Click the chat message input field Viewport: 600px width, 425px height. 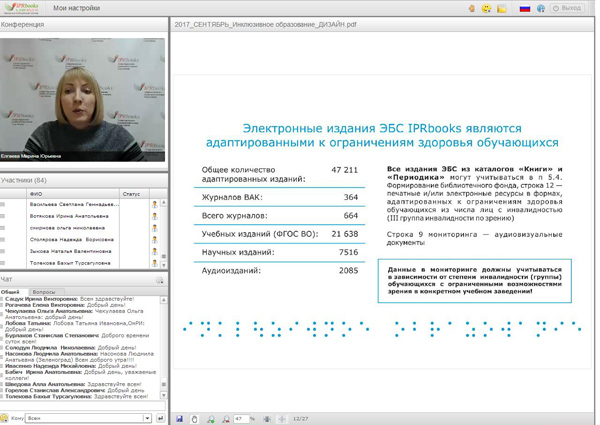click(x=83, y=405)
